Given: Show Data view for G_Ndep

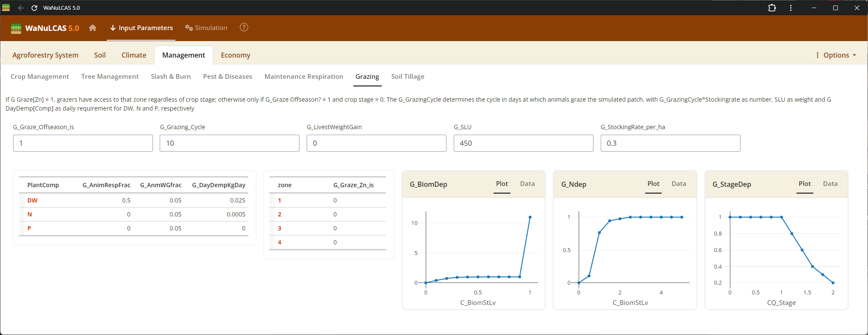Looking at the screenshot, I should (679, 184).
